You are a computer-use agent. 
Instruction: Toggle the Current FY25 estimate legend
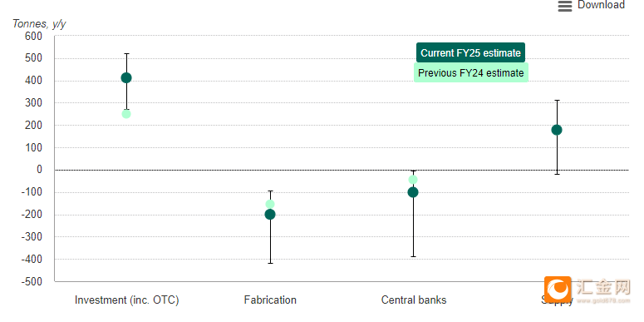click(x=470, y=53)
